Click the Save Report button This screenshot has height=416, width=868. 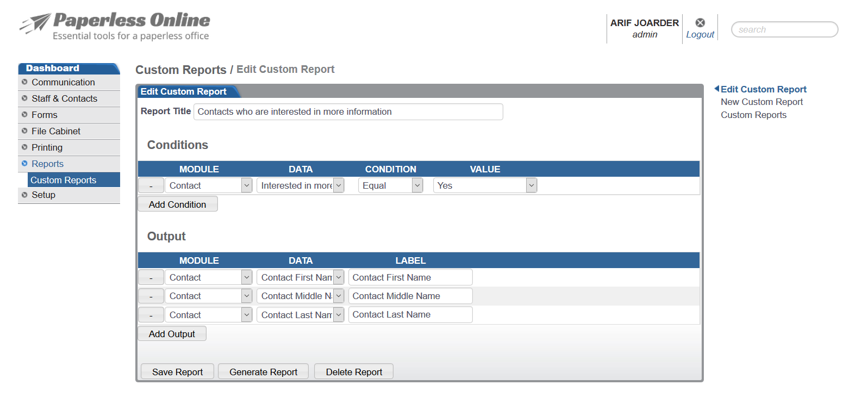pos(177,372)
